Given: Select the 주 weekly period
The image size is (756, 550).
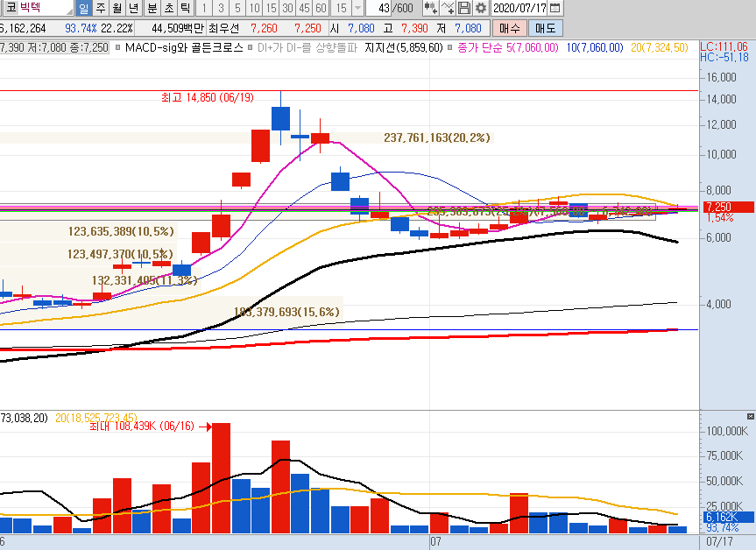Looking at the screenshot, I should pos(100,8).
